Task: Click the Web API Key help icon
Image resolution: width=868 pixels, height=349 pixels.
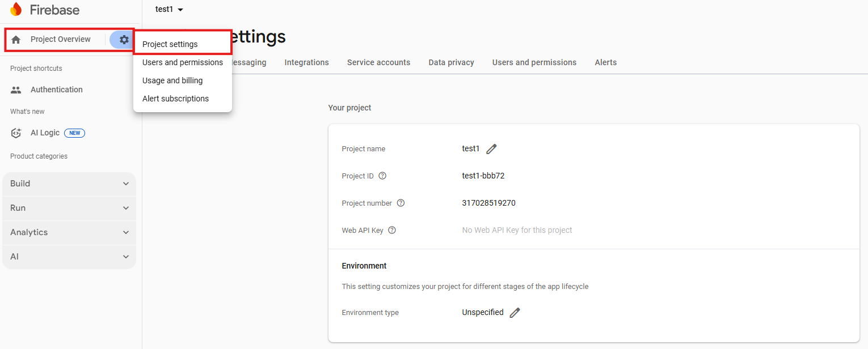Action: pyautogui.click(x=391, y=230)
